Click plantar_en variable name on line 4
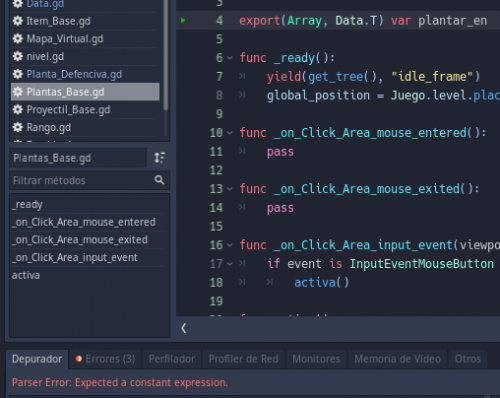The width and height of the screenshot is (500, 398). tap(452, 21)
